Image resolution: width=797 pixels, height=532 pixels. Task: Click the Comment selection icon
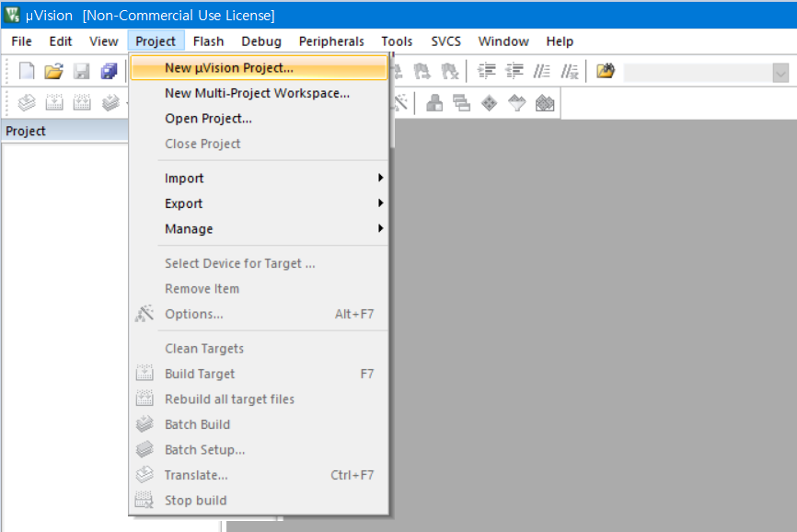click(542, 71)
